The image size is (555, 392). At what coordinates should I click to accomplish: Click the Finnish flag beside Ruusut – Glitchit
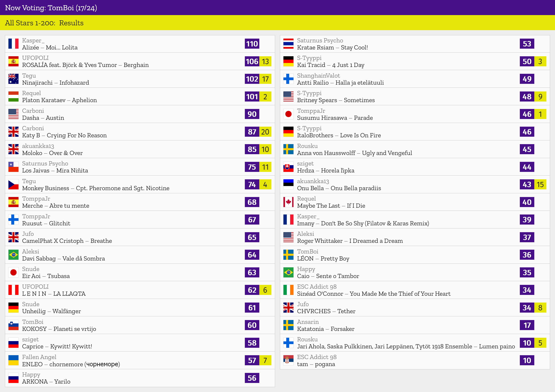[13, 220]
